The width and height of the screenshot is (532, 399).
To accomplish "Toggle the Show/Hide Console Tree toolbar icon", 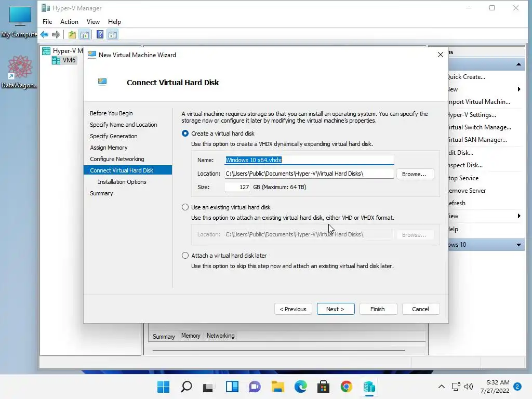I will coord(85,34).
